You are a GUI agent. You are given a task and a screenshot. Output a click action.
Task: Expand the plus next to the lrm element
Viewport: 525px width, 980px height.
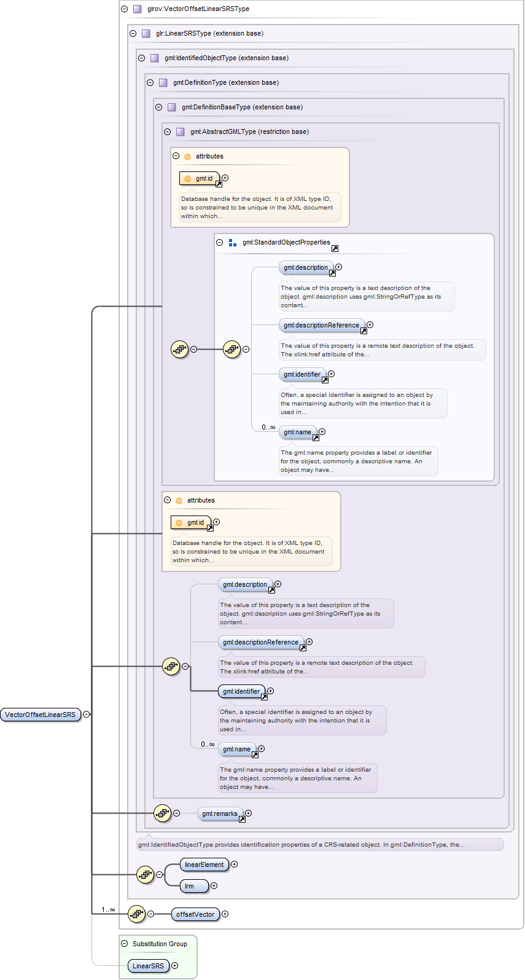tap(214, 886)
